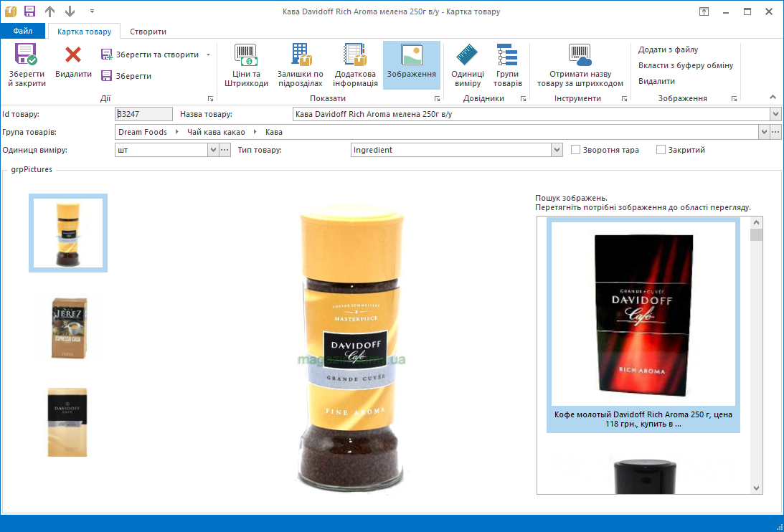Select the Jerez Espresso Casa thumbnail

coord(68,328)
